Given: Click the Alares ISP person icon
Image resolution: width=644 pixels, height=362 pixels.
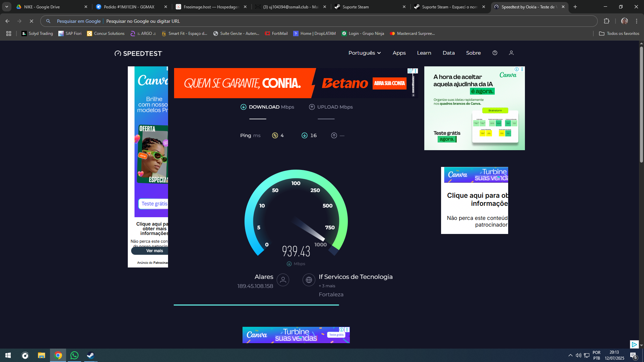Looking at the screenshot, I should [283, 280].
